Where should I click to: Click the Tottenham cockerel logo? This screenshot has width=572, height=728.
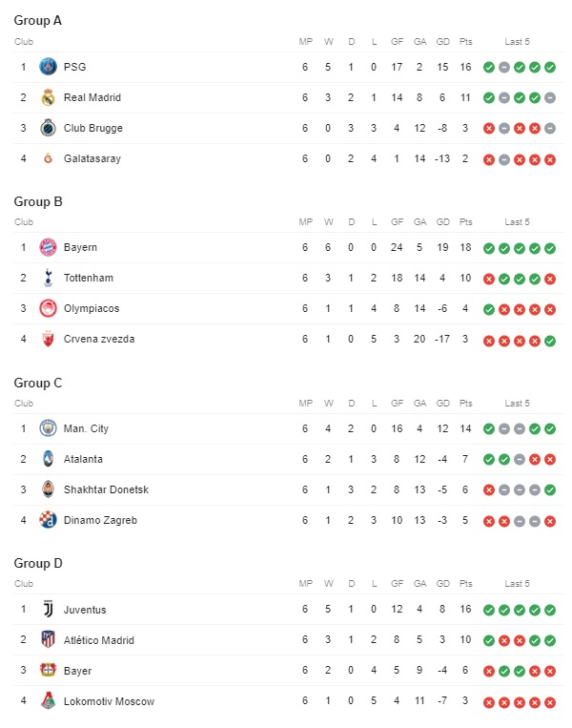tap(48, 278)
